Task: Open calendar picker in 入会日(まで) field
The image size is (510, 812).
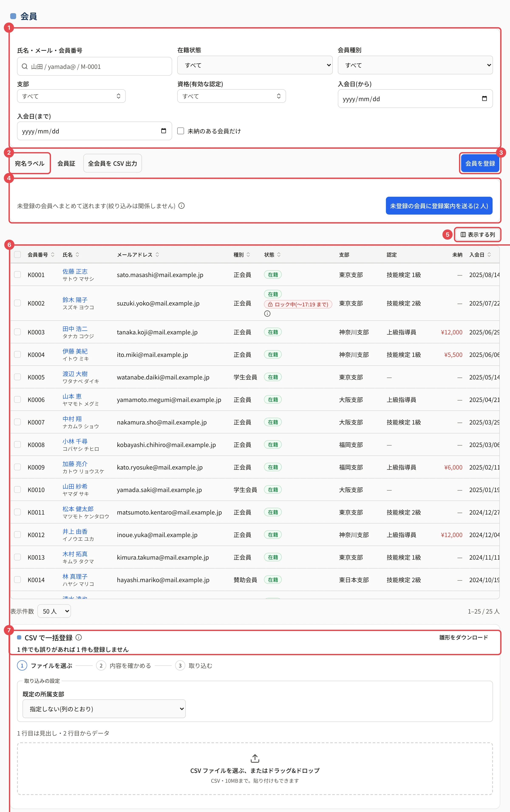Action: coord(164,131)
